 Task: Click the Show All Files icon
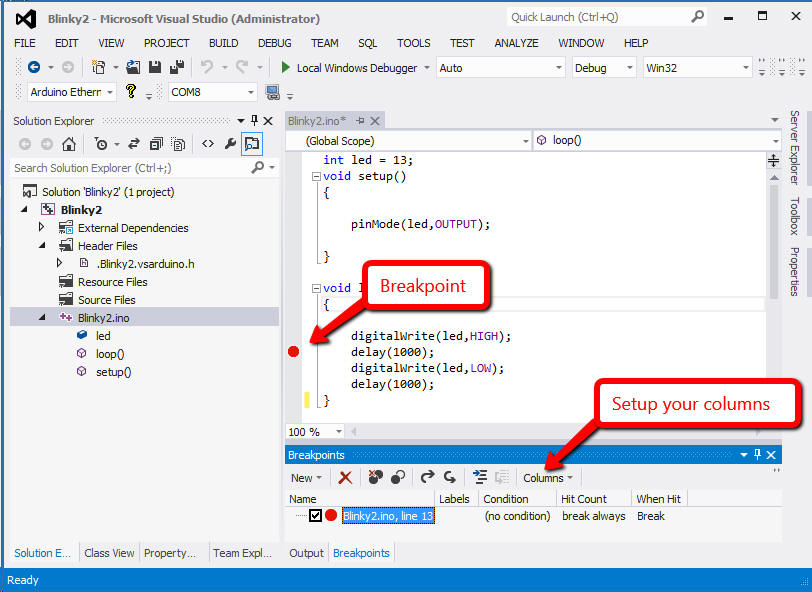pyautogui.click(x=178, y=144)
